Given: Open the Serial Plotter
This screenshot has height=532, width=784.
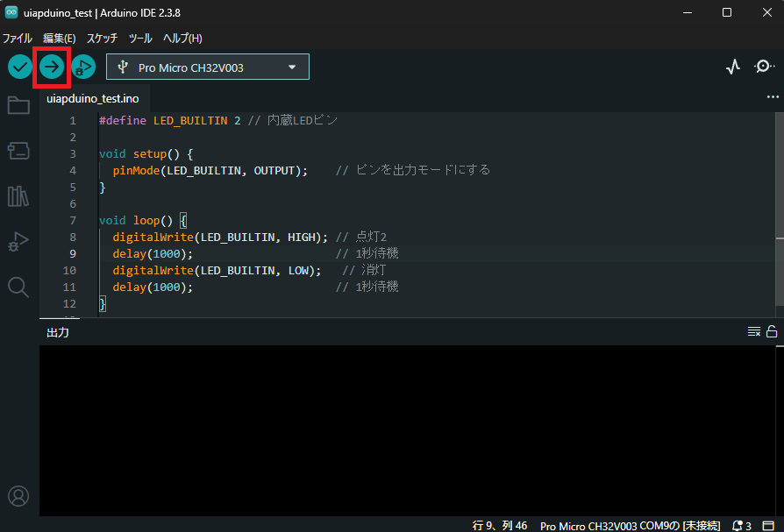Looking at the screenshot, I should pyautogui.click(x=733, y=67).
